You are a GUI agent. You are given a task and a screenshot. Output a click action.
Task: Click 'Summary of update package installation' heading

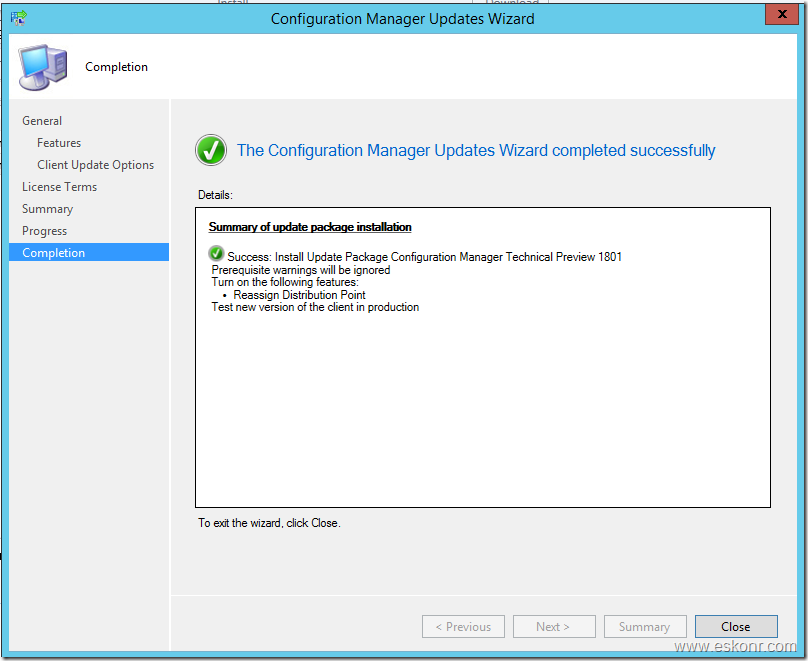tap(310, 227)
